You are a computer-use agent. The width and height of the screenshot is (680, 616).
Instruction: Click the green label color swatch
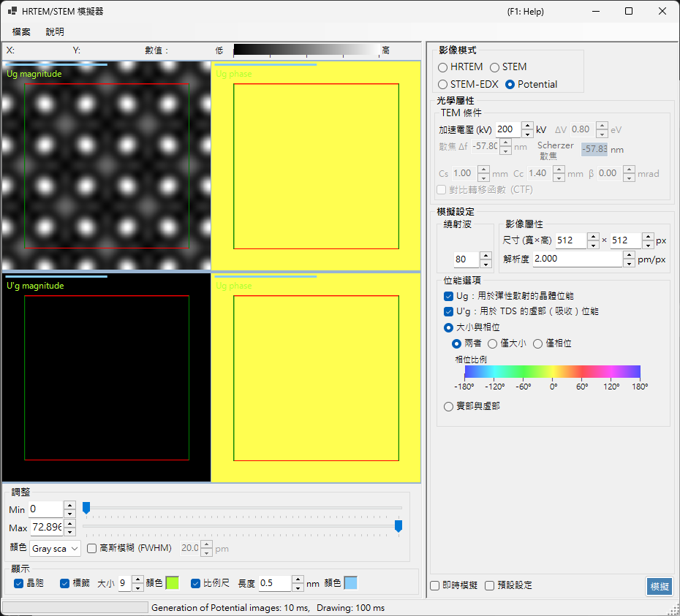coord(172,583)
